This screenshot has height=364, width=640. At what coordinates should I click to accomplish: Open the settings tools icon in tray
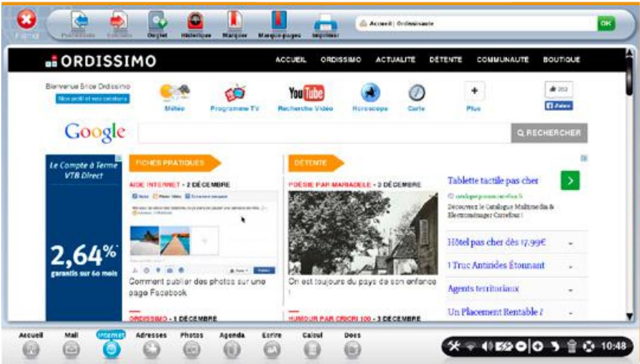(454, 346)
